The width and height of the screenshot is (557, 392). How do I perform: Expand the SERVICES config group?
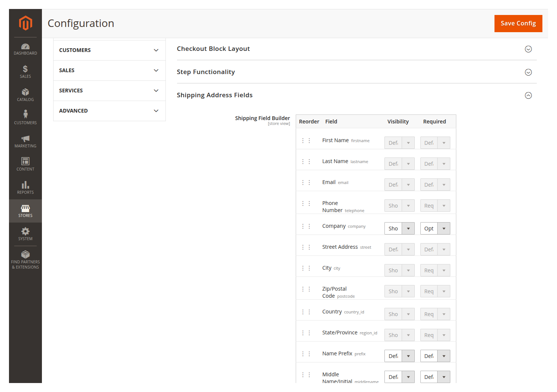point(109,91)
